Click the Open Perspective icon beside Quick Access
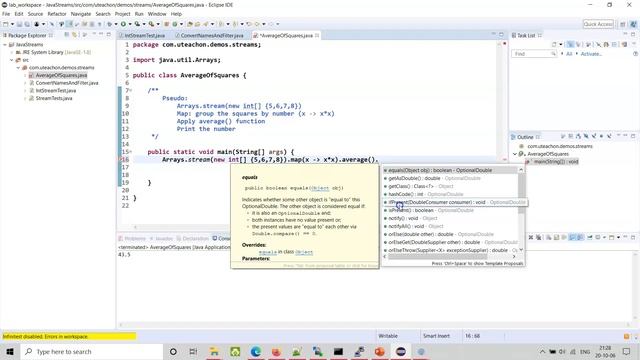The image size is (640, 360). (x=623, y=24)
